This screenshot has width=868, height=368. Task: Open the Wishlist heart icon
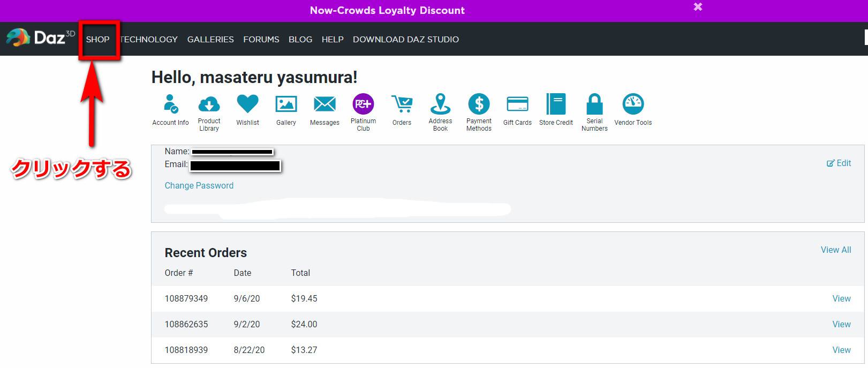(247, 104)
